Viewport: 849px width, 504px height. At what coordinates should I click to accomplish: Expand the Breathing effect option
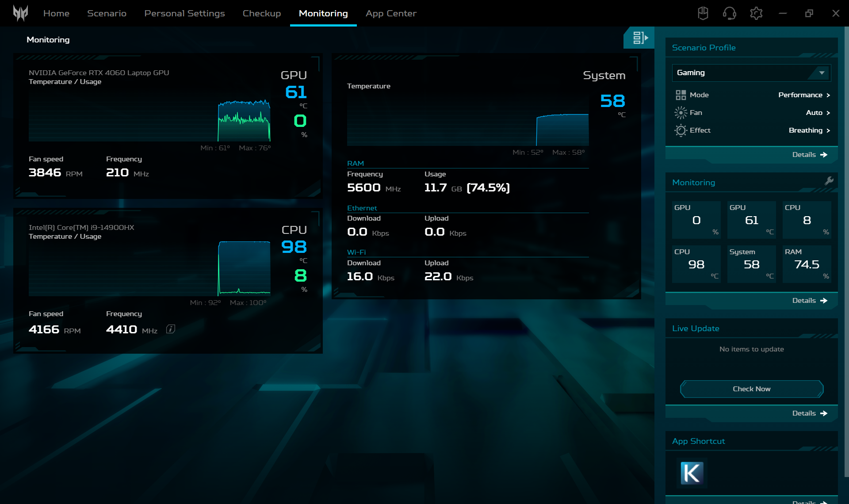tap(810, 130)
